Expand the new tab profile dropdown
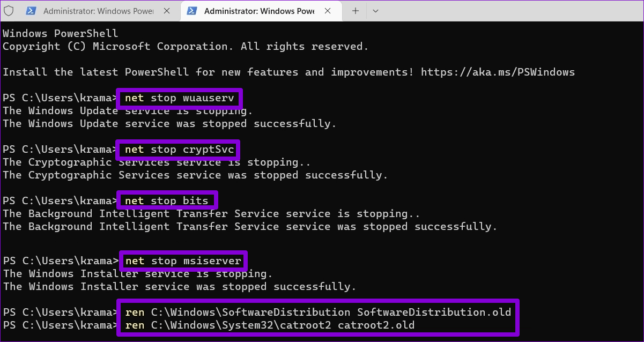The image size is (644, 342). (375, 11)
